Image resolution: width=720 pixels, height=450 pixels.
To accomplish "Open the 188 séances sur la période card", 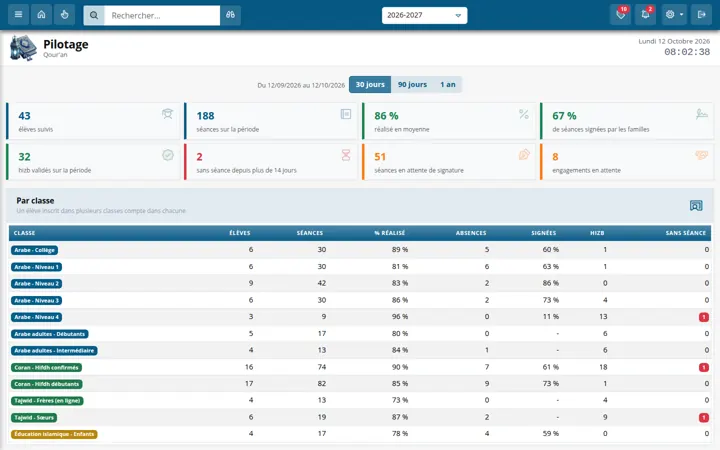I will click(271, 121).
